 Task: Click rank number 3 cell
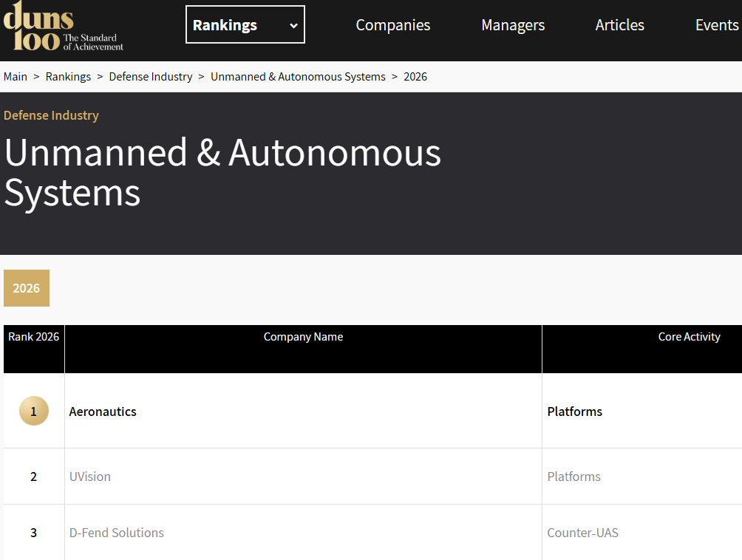coord(33,533)
